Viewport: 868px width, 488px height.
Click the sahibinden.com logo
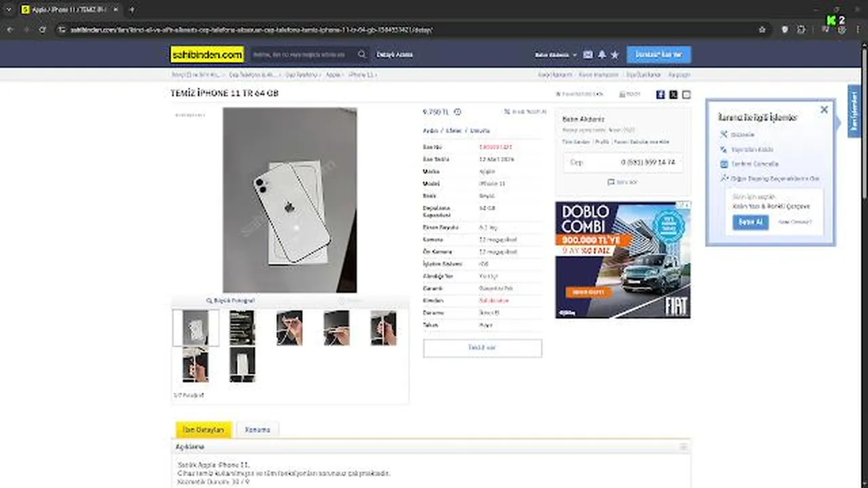207,55
